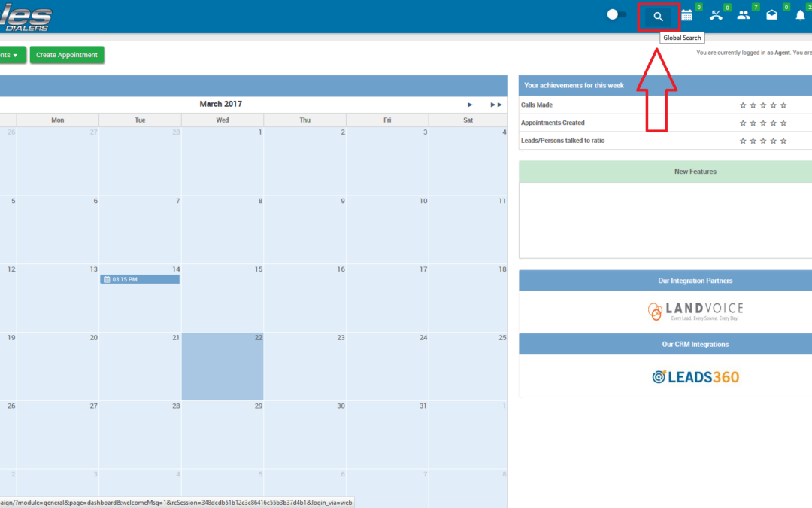Click the last star for Calls Made
The height and width of the screenshot is (508, 812).
coord(783,105)
